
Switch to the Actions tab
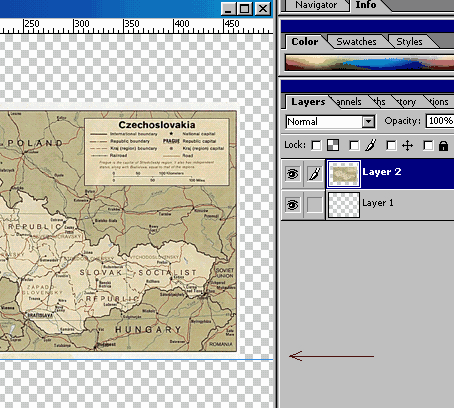coord(438,102)
